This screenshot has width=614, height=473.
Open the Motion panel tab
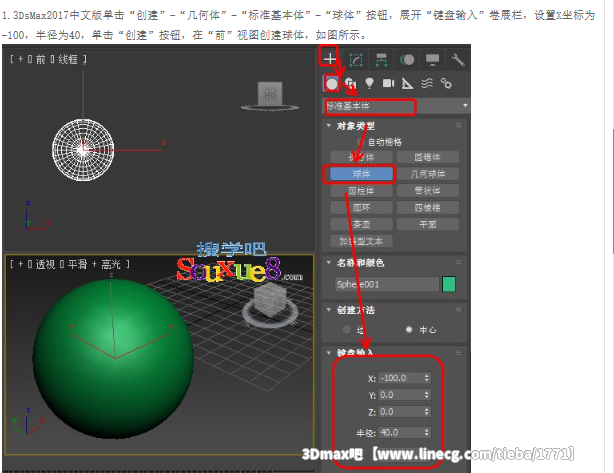pyautogui.click(x=407, y=60)
